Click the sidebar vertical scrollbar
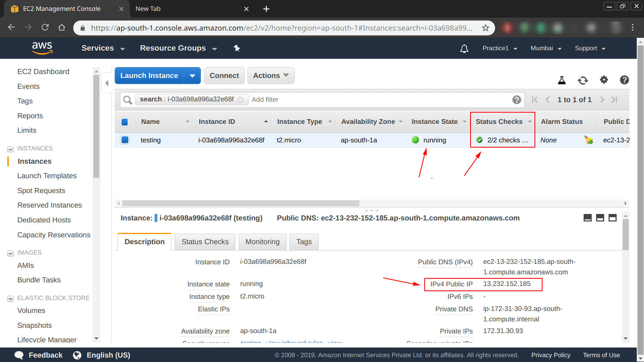 pyautogui.click(x=96, y=126)
